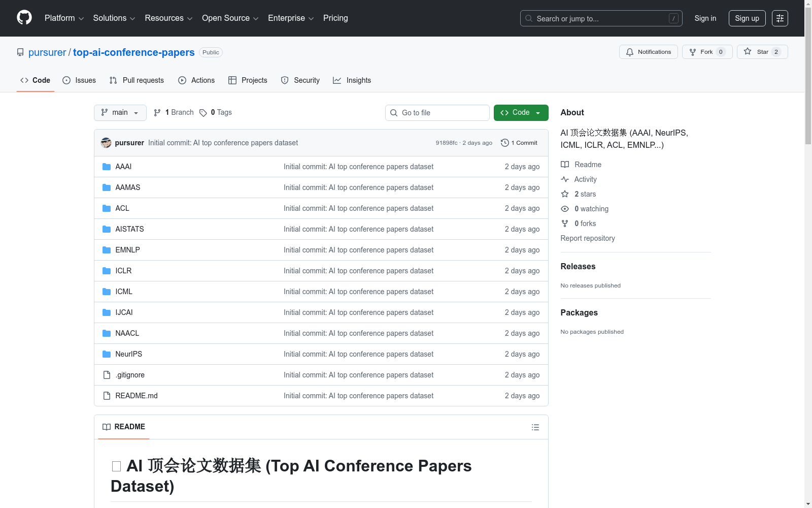Click the ICLR folder icon
812x508 pixels.
(107, 271)
